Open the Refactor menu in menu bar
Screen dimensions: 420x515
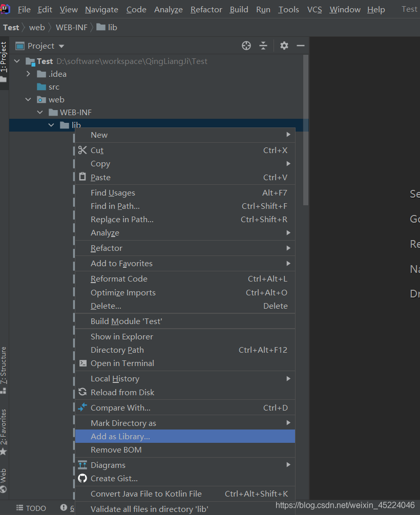[206, 9]
